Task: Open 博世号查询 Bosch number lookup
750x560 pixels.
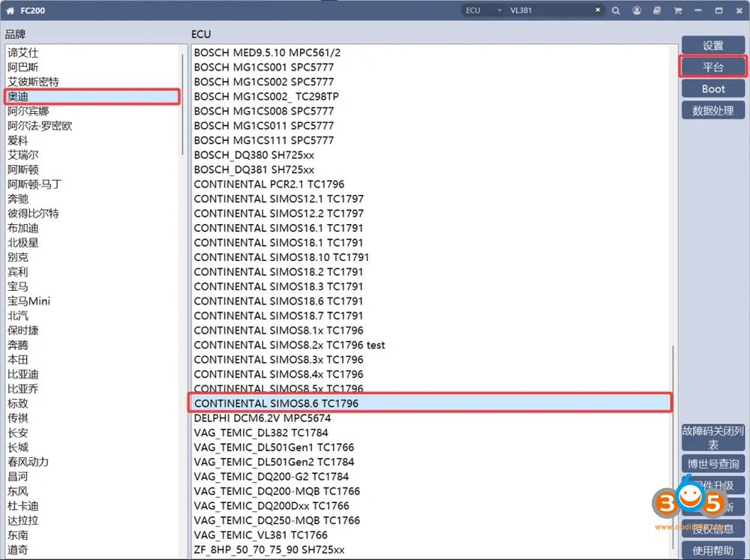Action: pos(712,463)
